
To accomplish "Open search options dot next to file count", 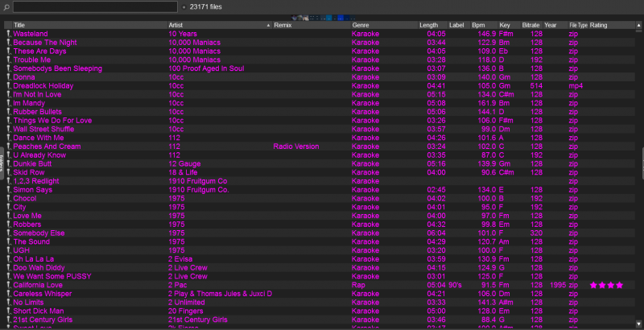I will (184, 7).
